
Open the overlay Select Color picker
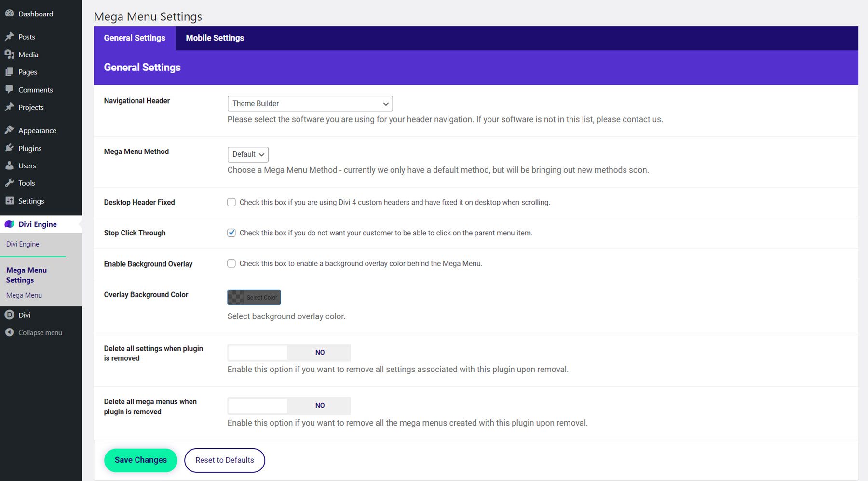[254, 297]
